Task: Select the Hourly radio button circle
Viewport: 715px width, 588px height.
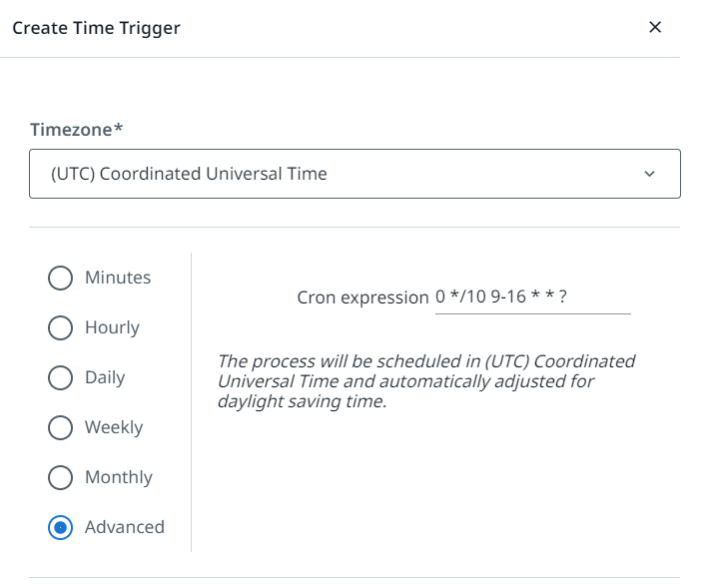Action: [x=60, y=327]
